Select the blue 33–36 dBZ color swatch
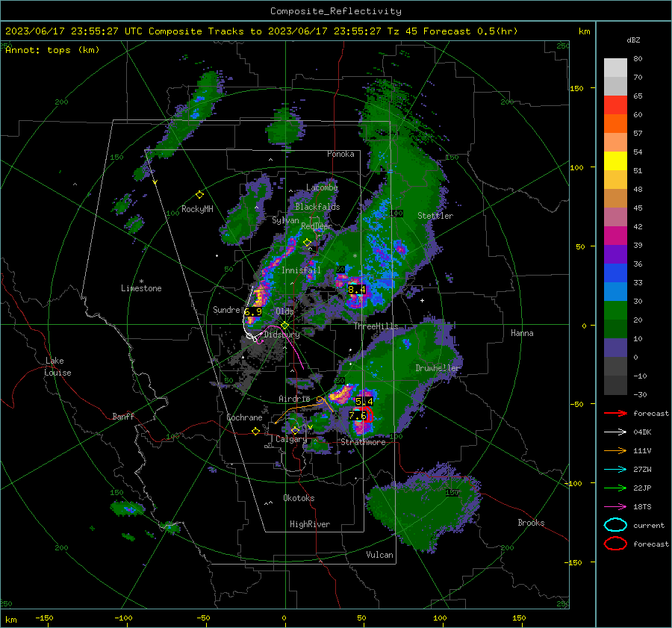 coord(615,273)
